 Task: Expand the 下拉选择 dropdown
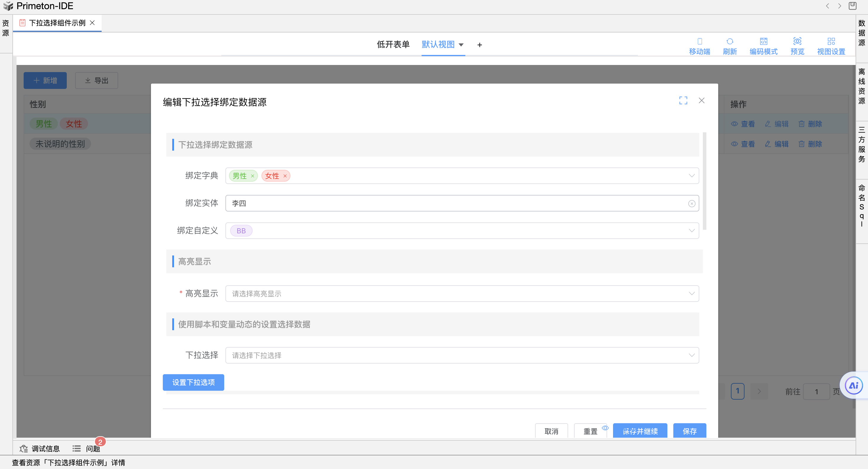point(691,355)
